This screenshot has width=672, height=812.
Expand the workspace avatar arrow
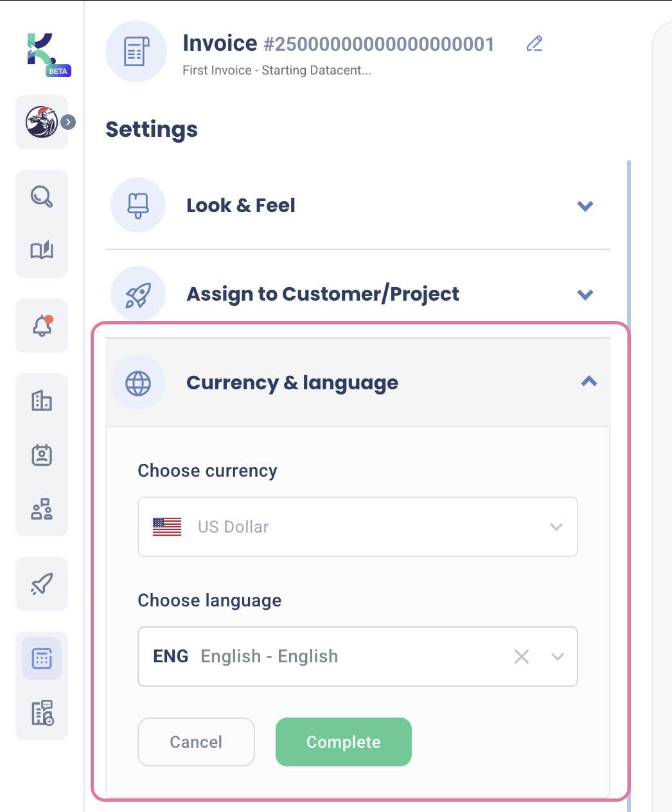69,121
